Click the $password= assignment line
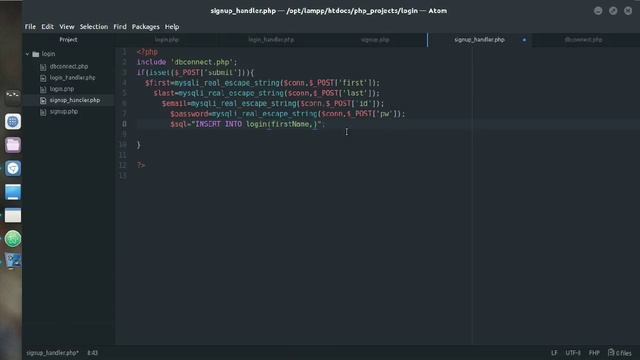Viewport: 640px width, 360px height. [288, 114]
